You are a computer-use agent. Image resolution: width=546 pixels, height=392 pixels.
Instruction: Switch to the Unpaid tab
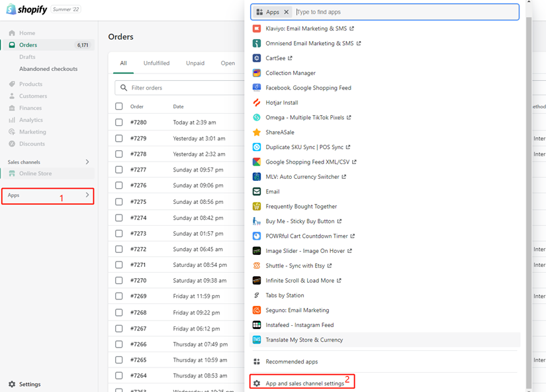[195, 63]
